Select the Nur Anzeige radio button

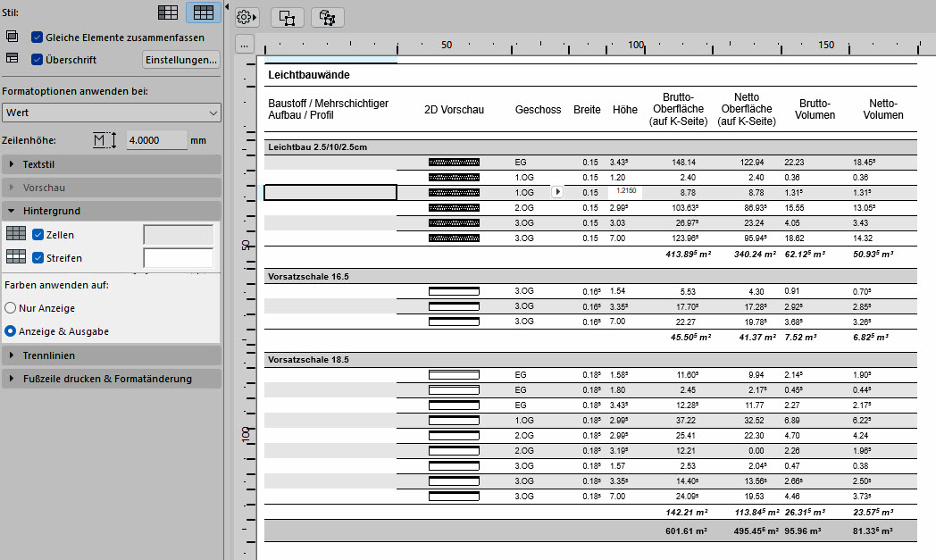[x=10, y=308]
